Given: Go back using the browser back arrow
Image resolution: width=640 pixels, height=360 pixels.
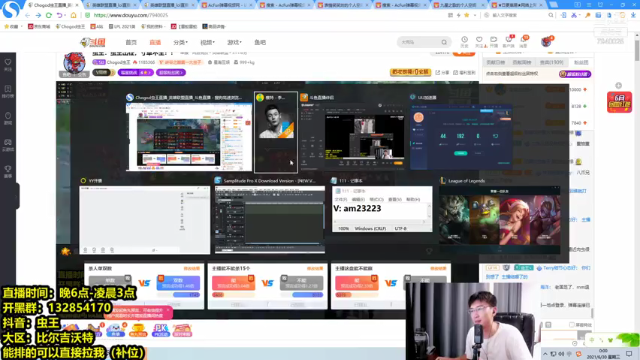Looking at the screenshot, I should point(27,15).
